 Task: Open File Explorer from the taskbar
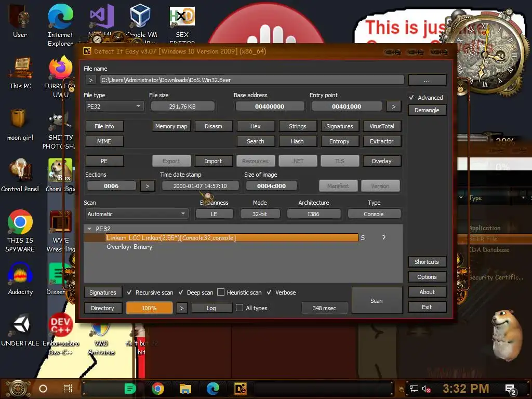click(x=185, y=389)
